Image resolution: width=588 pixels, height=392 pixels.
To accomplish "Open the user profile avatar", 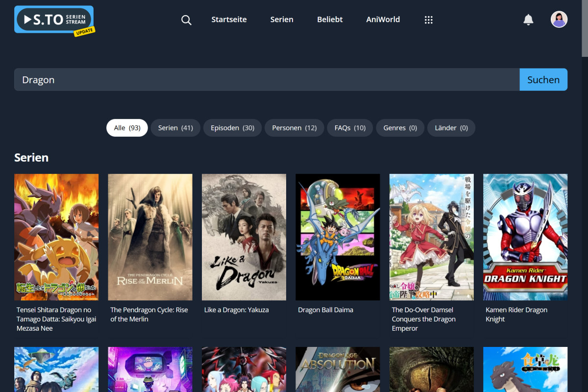I will coord(559,20).
